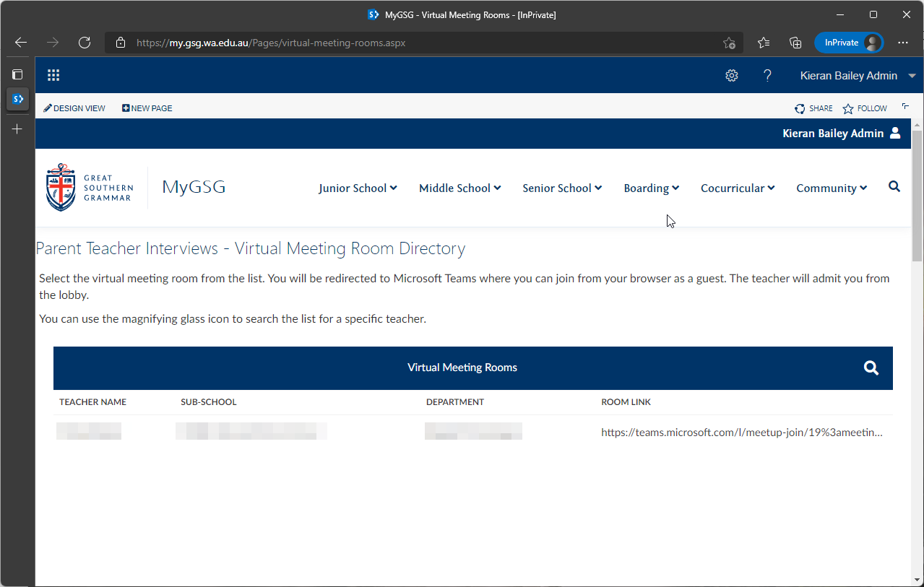The image size is (924, 587).
Task: Sort by Sub-School column header
Action: click(x=209, y=402)
